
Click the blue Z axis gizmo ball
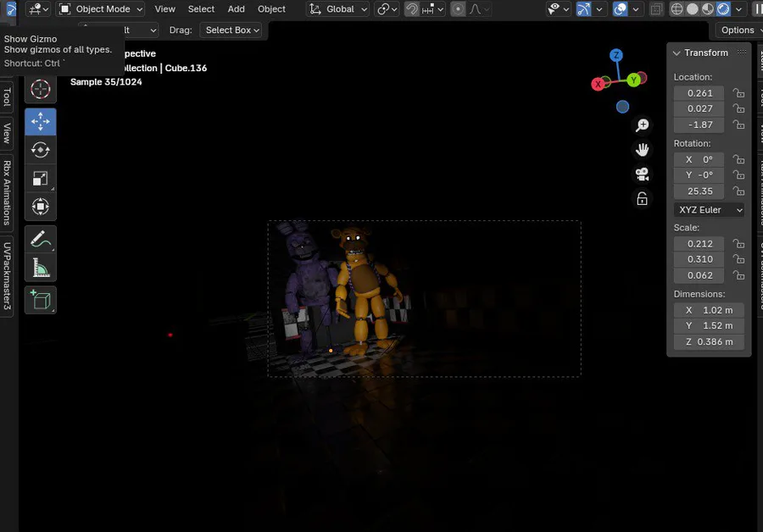[x=616, y=55]
